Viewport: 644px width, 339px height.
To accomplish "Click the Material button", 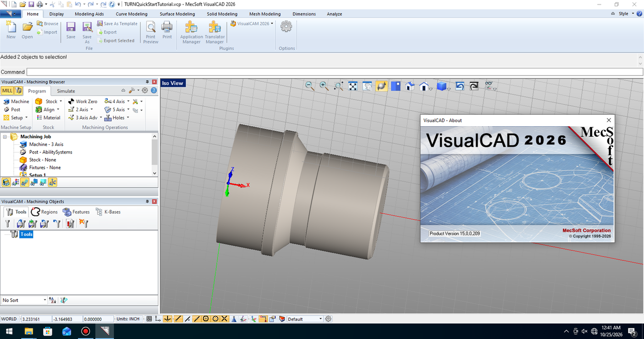I will tap(48, 118).
